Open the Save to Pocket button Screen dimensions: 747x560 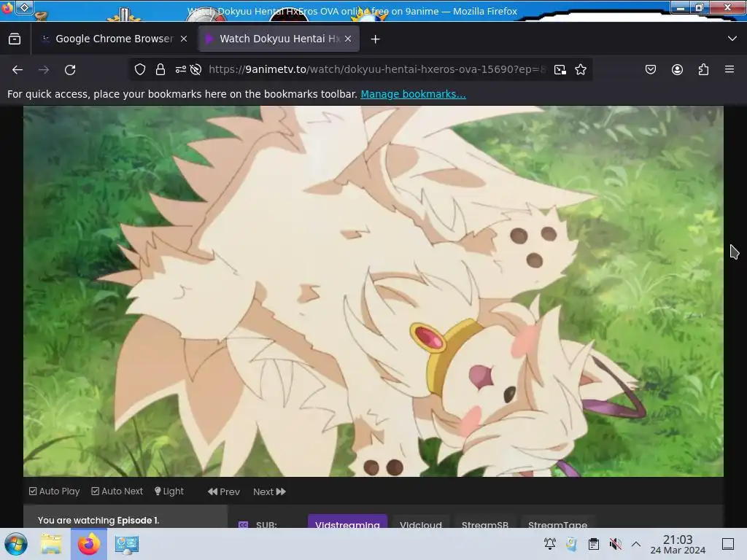point(650,69)
